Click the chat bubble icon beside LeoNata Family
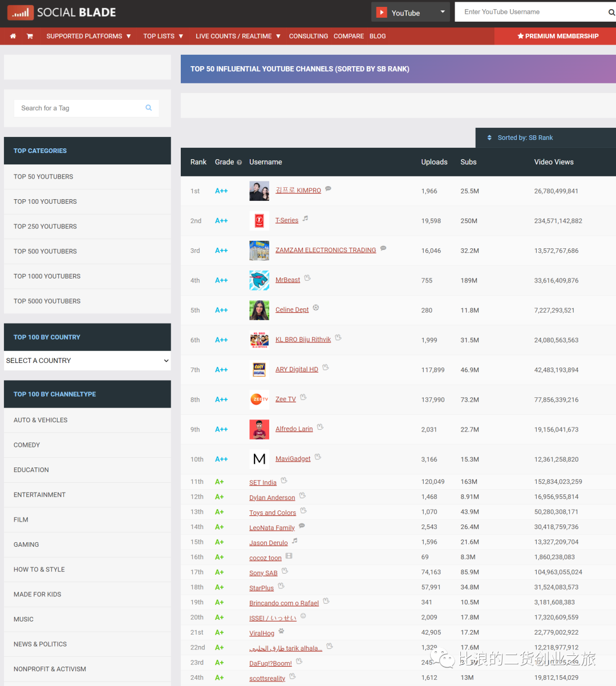 302,526
